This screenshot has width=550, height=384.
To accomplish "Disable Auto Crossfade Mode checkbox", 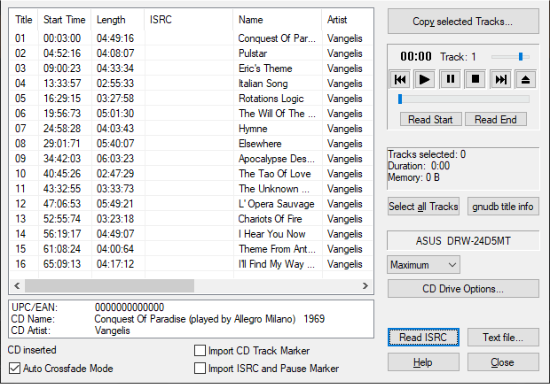I will tap(15, 368).
